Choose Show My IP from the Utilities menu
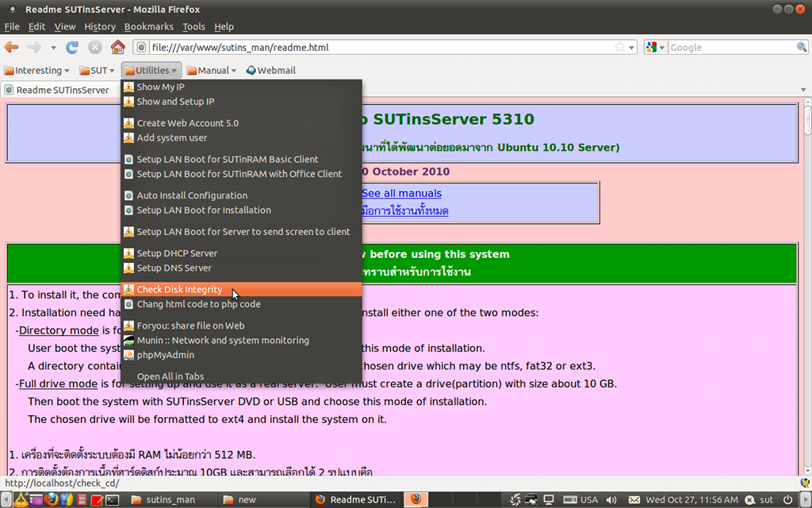Image resolution: width=812 pixels, height=508 pixels. (x=241, y=87)
